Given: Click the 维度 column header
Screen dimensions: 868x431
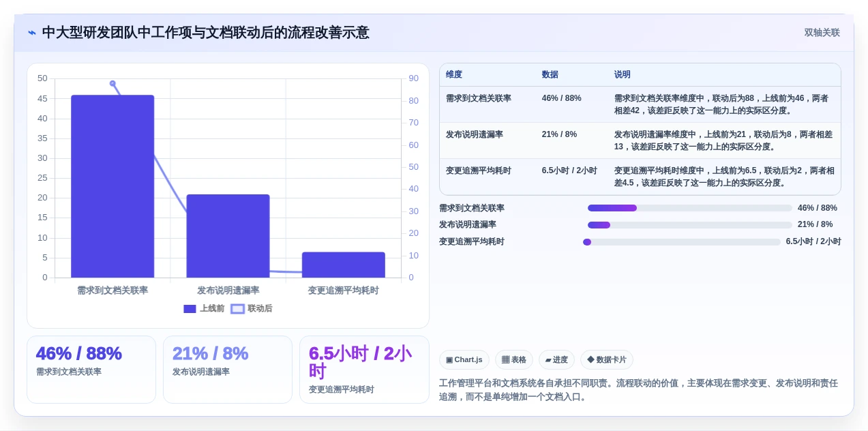Looking at the screenshot, I should (454, 75).
